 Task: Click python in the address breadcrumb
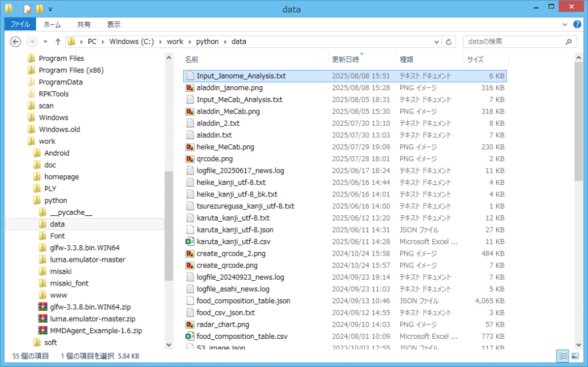pos(207,42)
